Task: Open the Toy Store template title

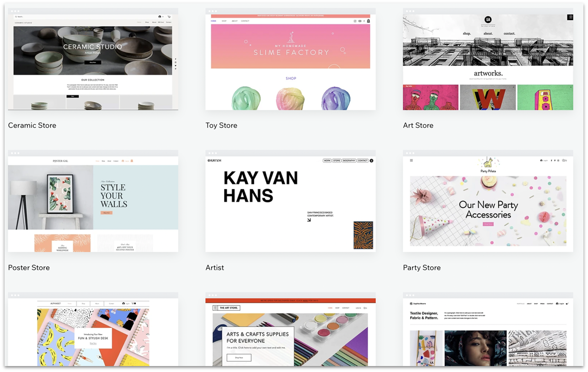Action: click(x=221, y=125)
